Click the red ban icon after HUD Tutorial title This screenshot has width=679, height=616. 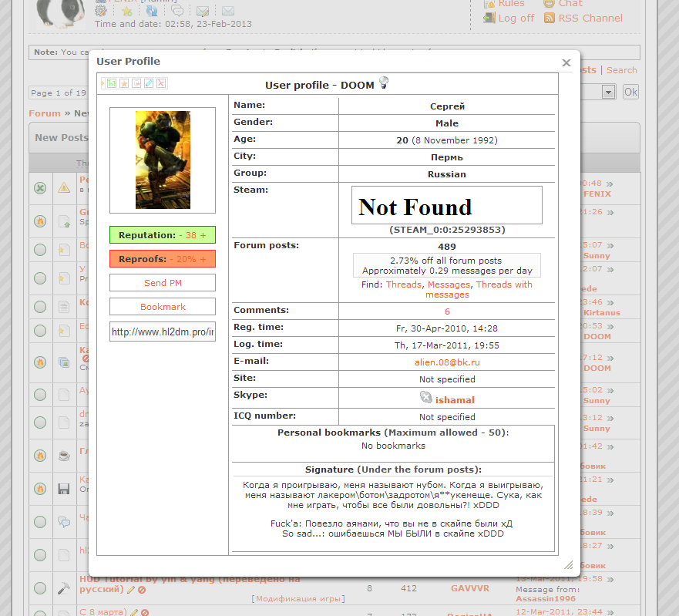click(x=142, y=590)
